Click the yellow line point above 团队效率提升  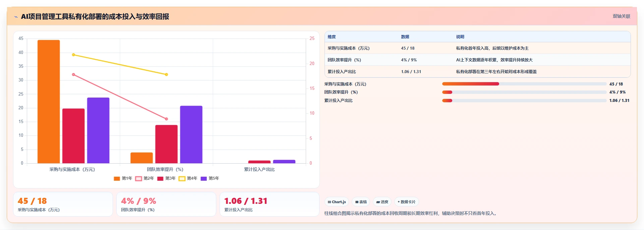click(x=166, y=74)
